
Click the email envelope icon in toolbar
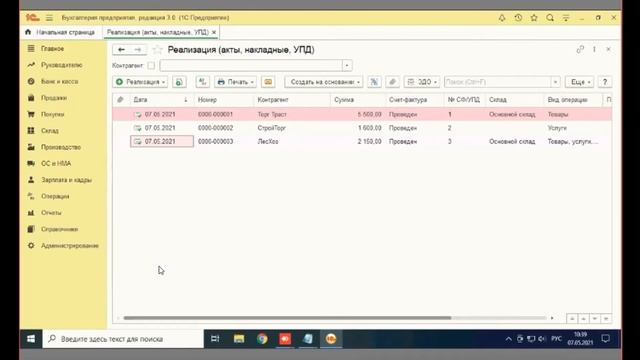pyautogui.click(x=268, y=82)
